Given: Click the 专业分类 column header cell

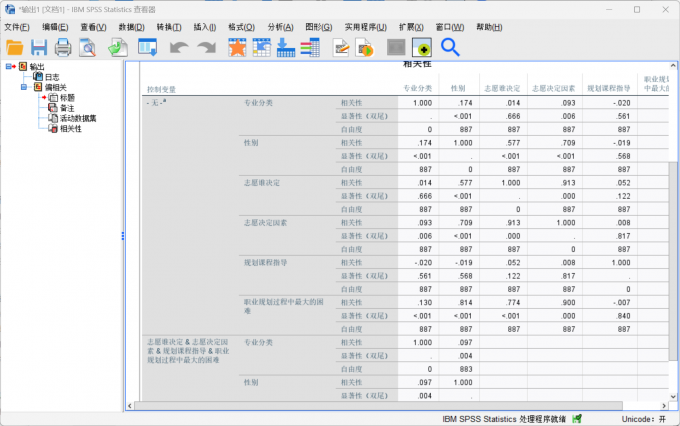Looking at the screenshot, I should [x=418, y=88].
